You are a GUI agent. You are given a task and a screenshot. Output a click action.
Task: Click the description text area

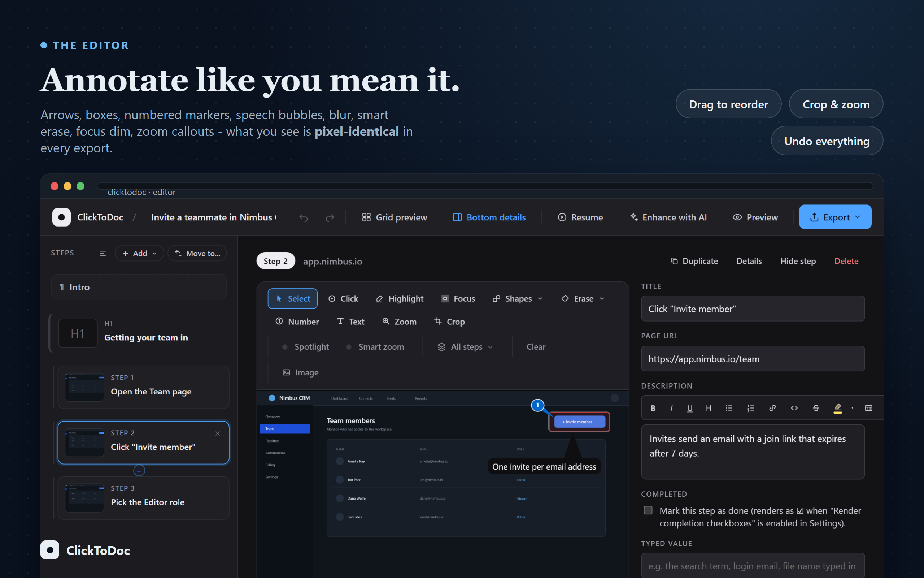tap(753, 452)
